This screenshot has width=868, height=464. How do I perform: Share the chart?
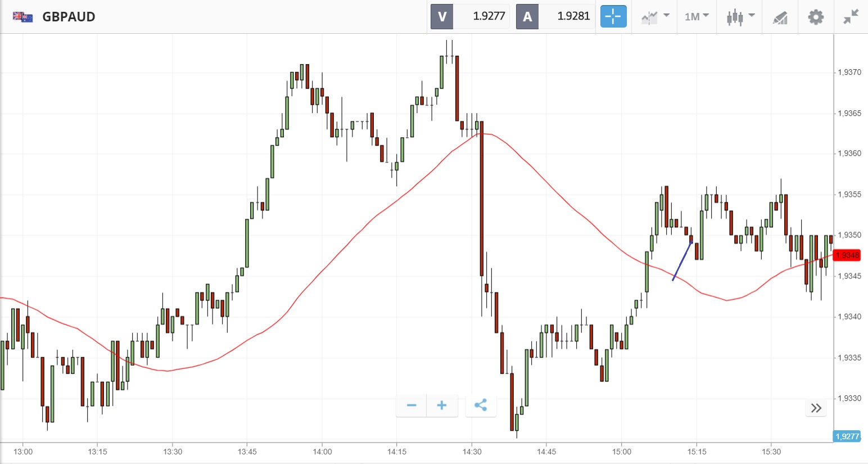click(x=481, y=406)
